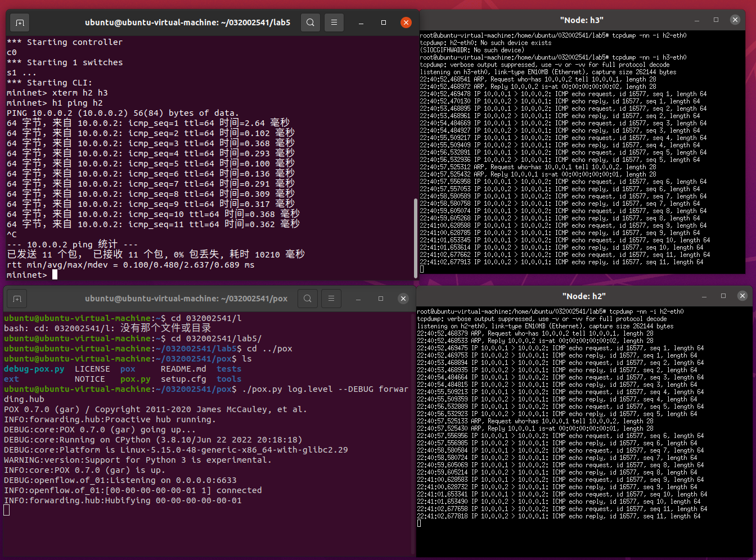Click "LICENSE" in the ls output
Viewport: 756px width, 560px height.
click(x=92, y=369)
